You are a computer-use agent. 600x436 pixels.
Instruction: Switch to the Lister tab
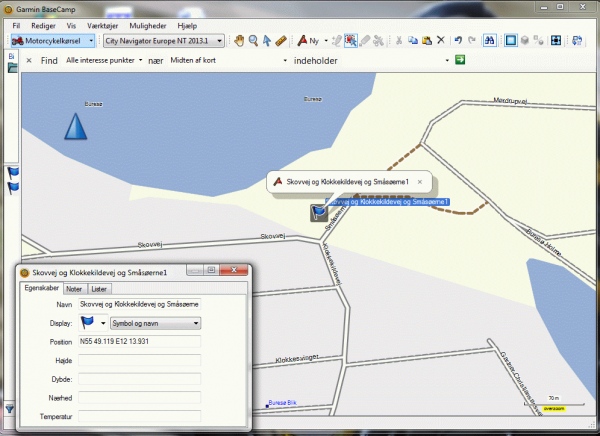pos(99,289)
